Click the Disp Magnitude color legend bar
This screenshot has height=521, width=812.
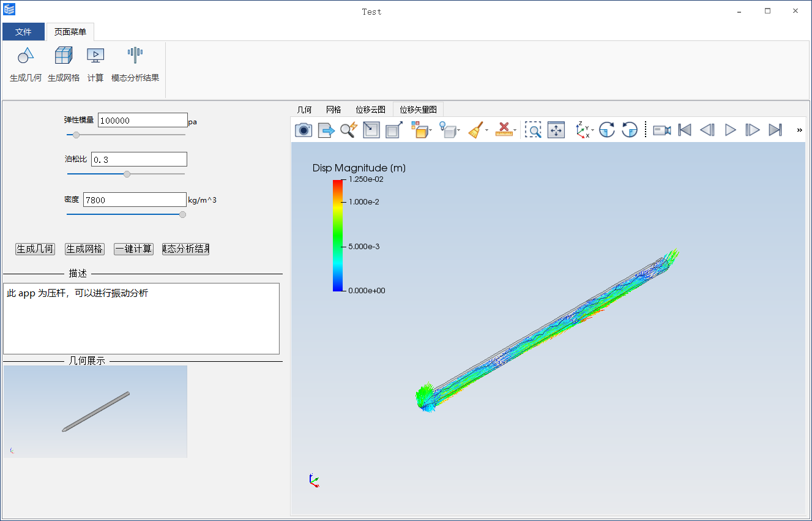[338, 235]
